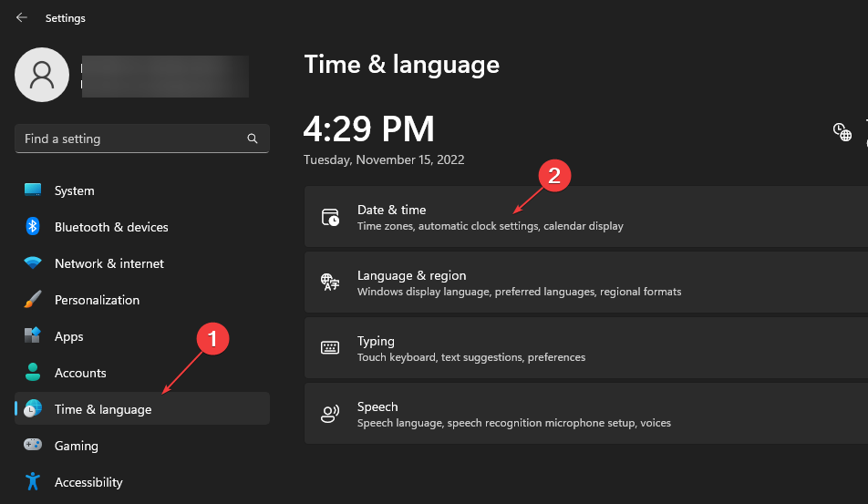Open Time & language sidebar label
The image size is (868, 504).
click(103, 410)
